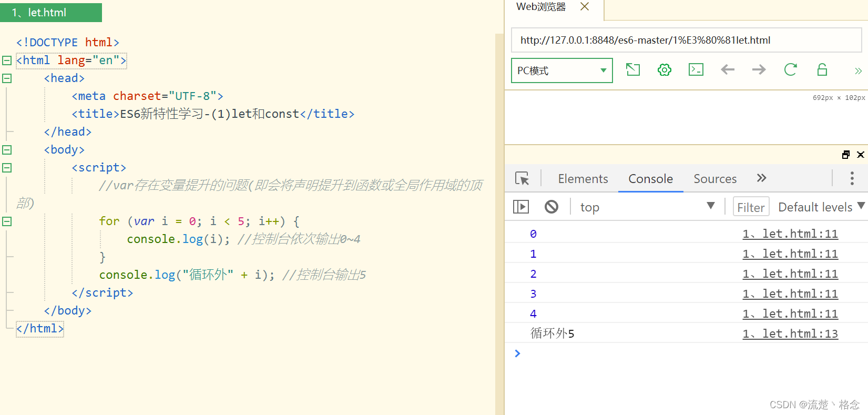Viewport: 868px width, 415px height.
Task: Switch to the Sources tab
Action: pos(715,179)
